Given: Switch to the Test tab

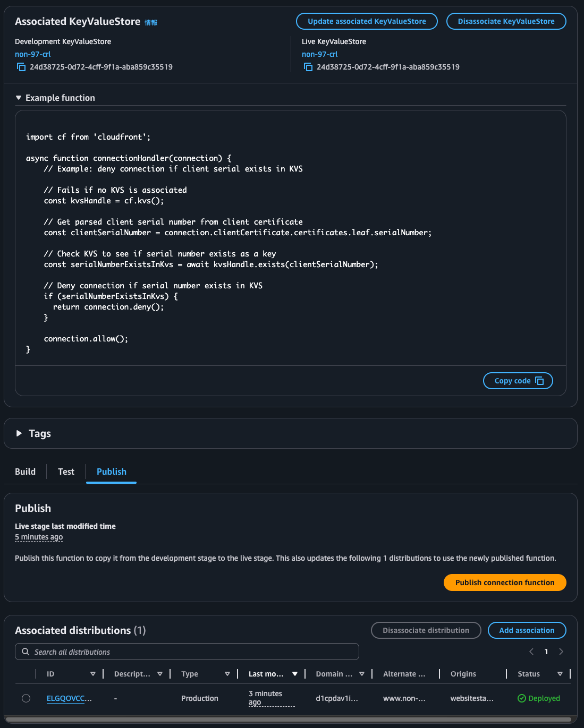Looking at the screenshot, I should pyautogui.click(x=66, y=472).
